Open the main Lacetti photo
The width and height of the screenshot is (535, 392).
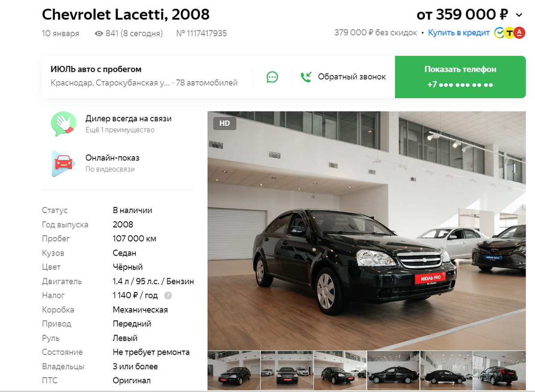point(366,231)
